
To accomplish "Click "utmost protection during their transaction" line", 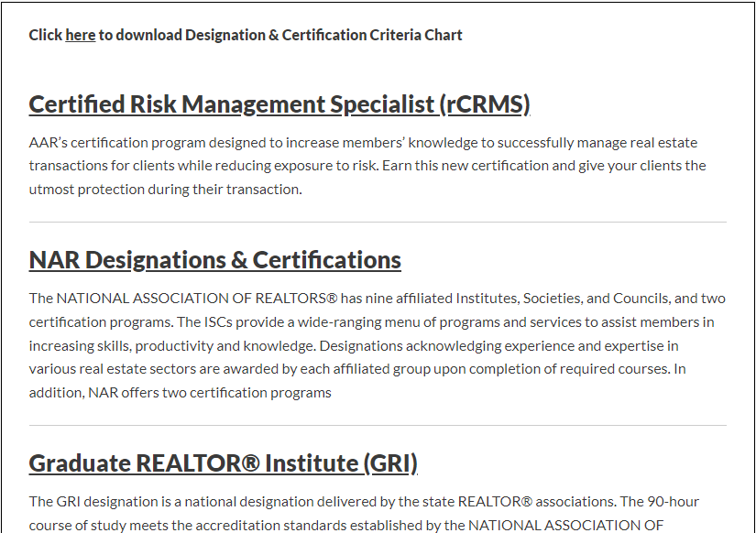I will click(165, 190).
